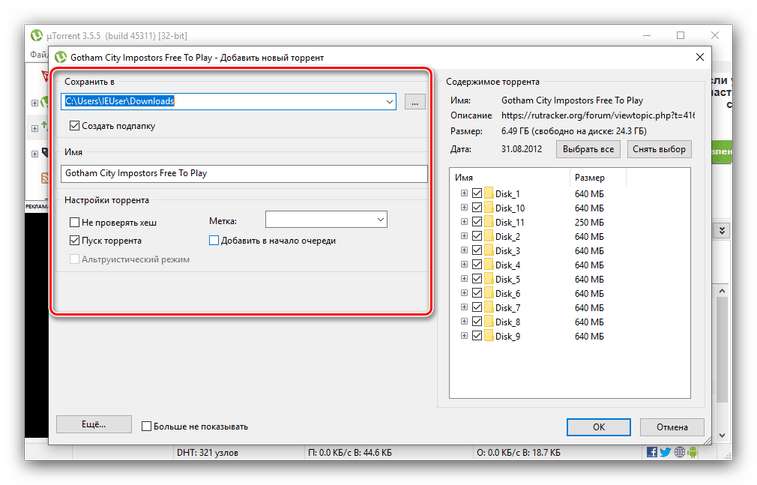
Task: Click the Disk_11 folder icon
Action: (489, 222)
